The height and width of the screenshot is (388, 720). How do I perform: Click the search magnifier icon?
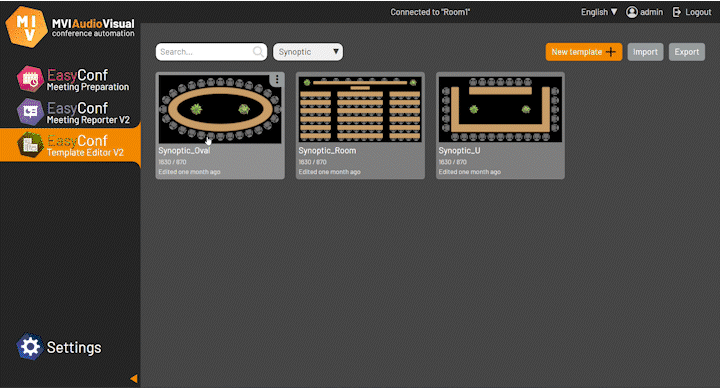click(x=259, y=52)
